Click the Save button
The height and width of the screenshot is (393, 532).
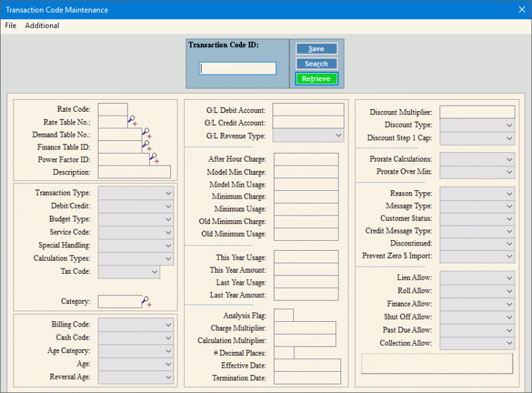tap(317, 49)
